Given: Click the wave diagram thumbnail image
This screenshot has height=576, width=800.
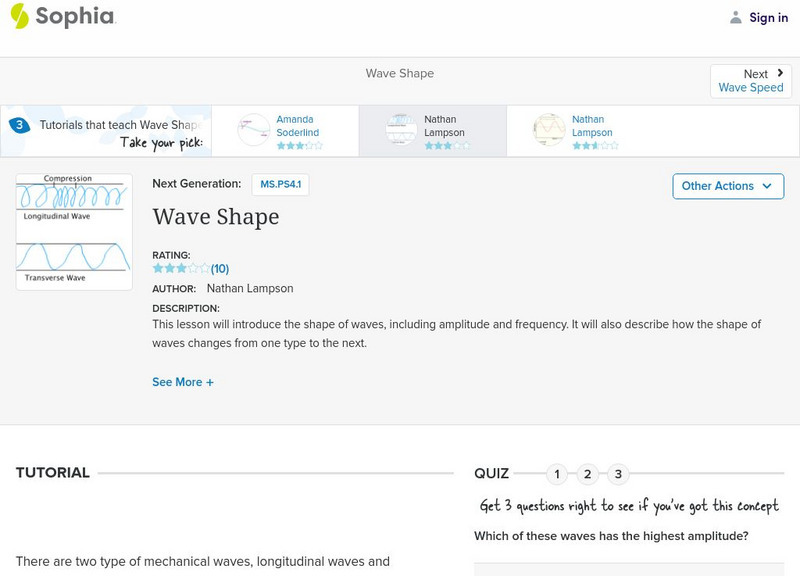Looking at the screenshot, I should (74, 232).
